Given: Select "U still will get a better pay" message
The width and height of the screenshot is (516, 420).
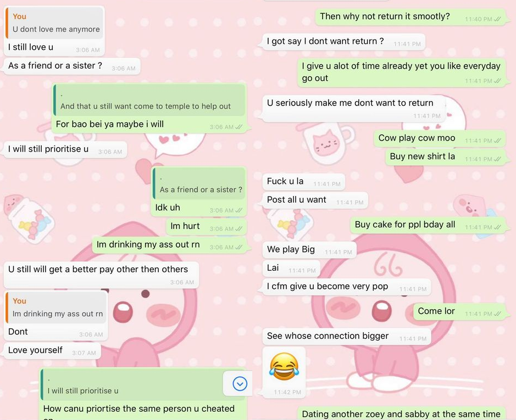Looking at the screenshot, I should (101, 275).
